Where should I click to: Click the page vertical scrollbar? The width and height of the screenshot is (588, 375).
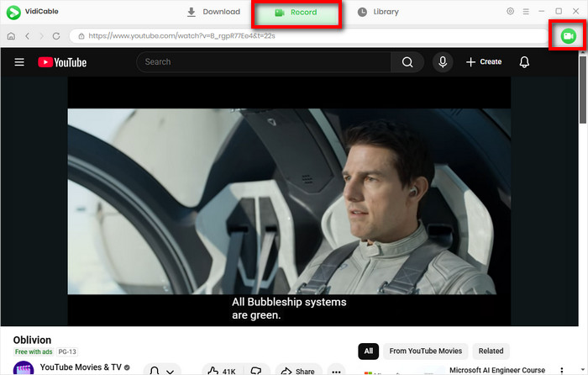tap(583, 89)
